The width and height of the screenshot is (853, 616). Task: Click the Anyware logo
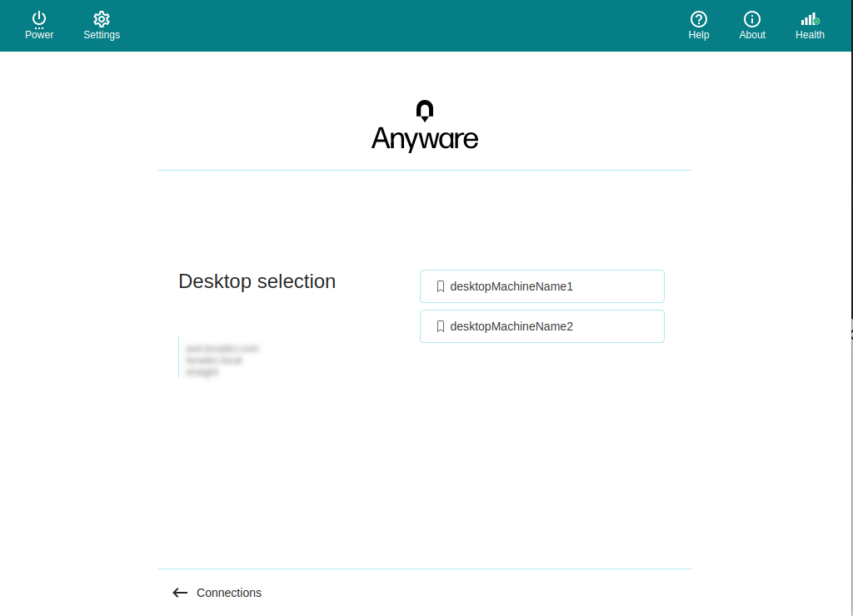coord(425,127)
